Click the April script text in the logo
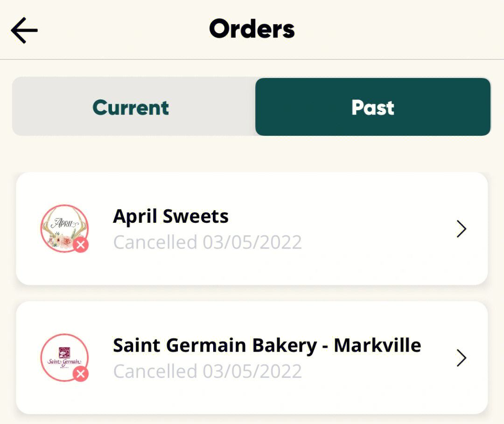The image size is (504, 424). [64, 223]
